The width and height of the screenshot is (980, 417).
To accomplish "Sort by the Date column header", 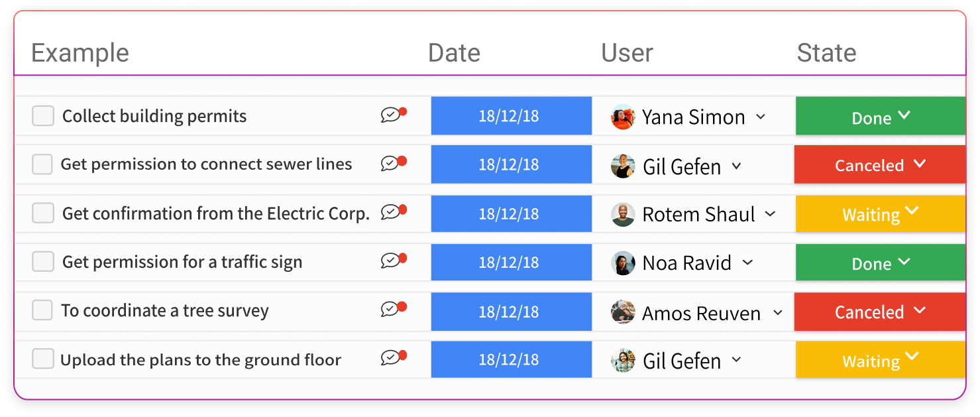I will coord(454,53).
